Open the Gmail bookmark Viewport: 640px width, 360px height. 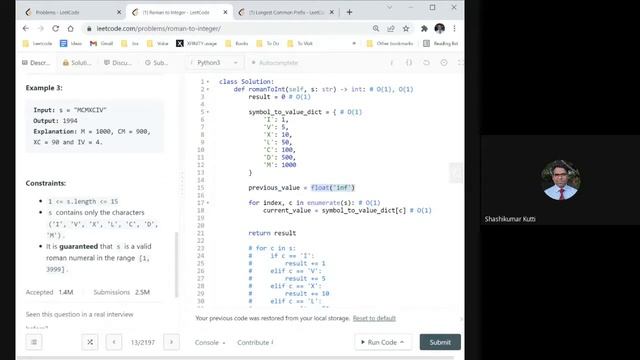click(x=102, y=43)
